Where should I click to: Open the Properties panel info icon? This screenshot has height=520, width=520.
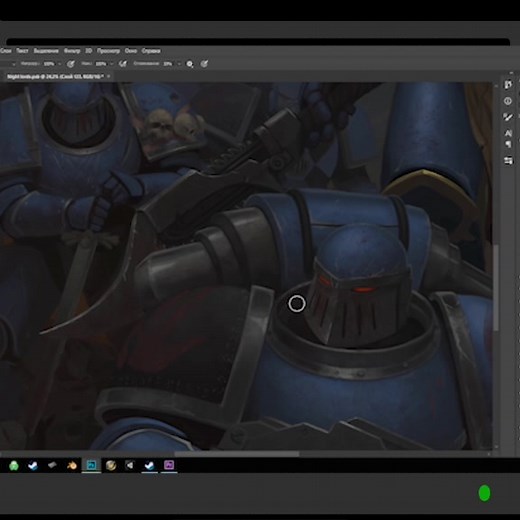pos(508,101)
